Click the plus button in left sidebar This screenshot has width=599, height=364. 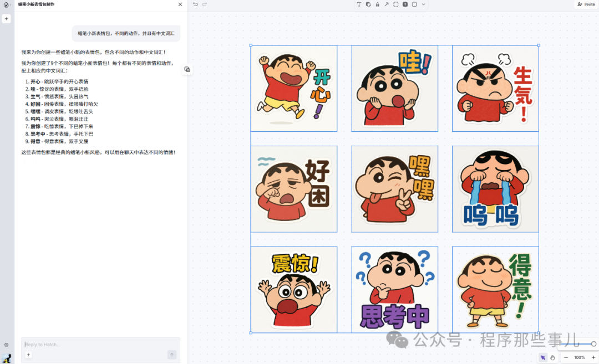click(x=6, y=19)
